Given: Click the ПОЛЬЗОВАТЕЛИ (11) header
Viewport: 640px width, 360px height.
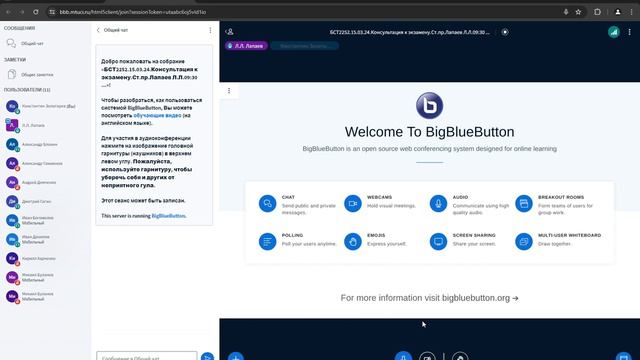Looking at the screenshot, I should (27, 90).
